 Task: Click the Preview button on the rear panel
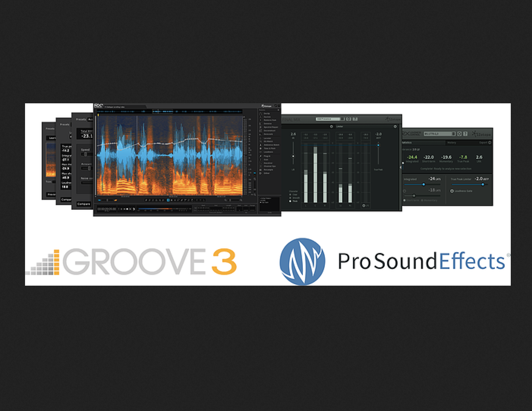[x=51, y=194]
